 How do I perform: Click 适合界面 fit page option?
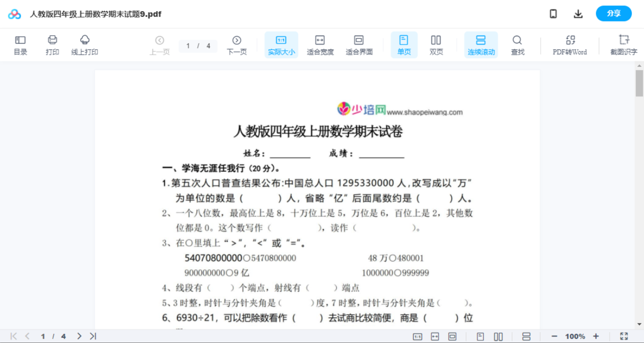(359, 45)
